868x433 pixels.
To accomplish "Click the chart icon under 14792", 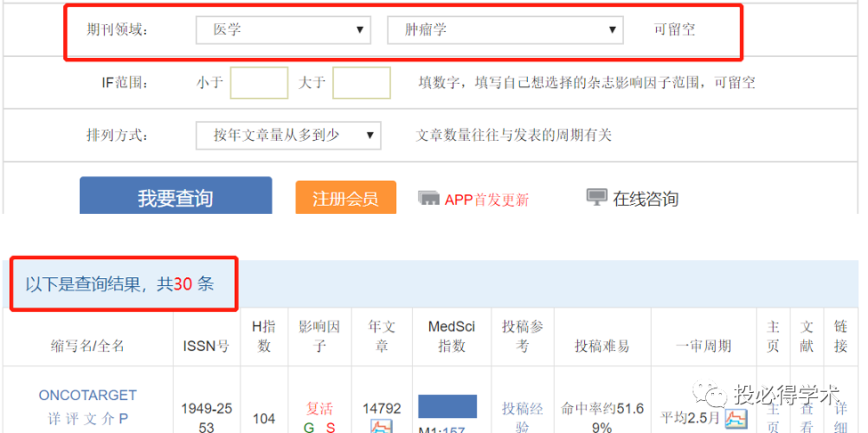I will tap(381, 427).
